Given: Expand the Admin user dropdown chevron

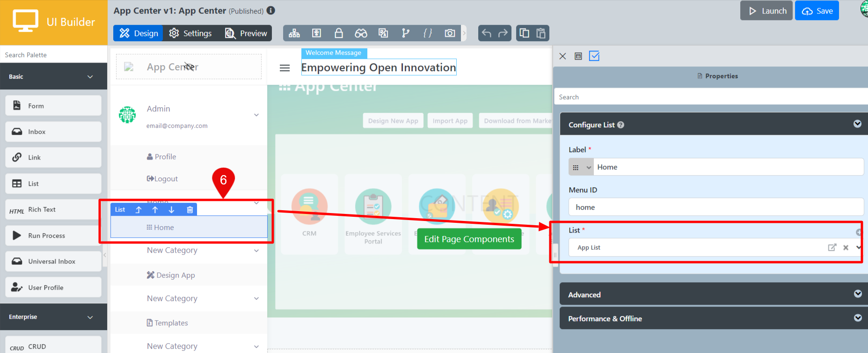Looking at the screenshot, I should pos(256,115).
